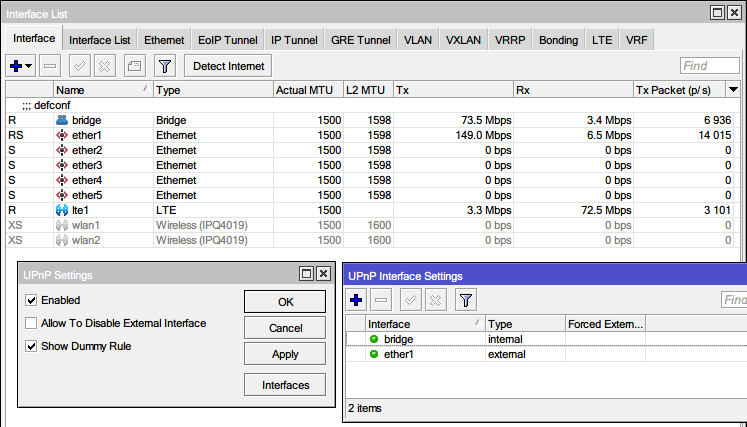
Task: Click the bridge interface icon in the list
Action: click(x=62, y=120)
